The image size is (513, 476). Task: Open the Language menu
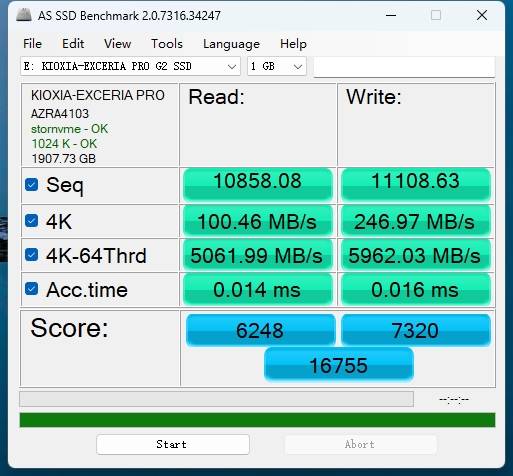pos(231,44)
